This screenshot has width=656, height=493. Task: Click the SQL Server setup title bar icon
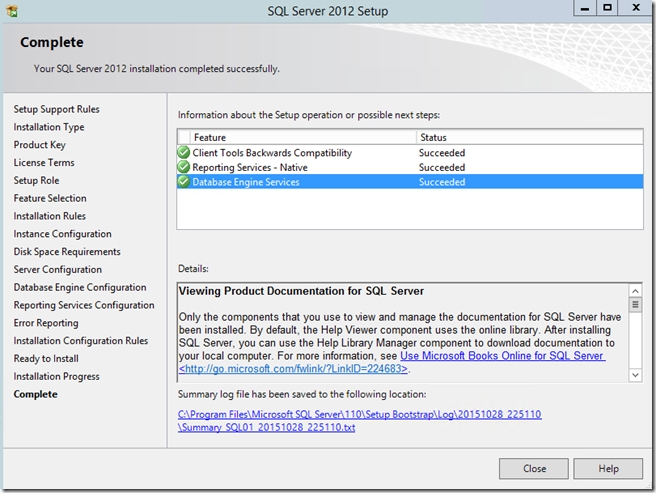point(12,11)
